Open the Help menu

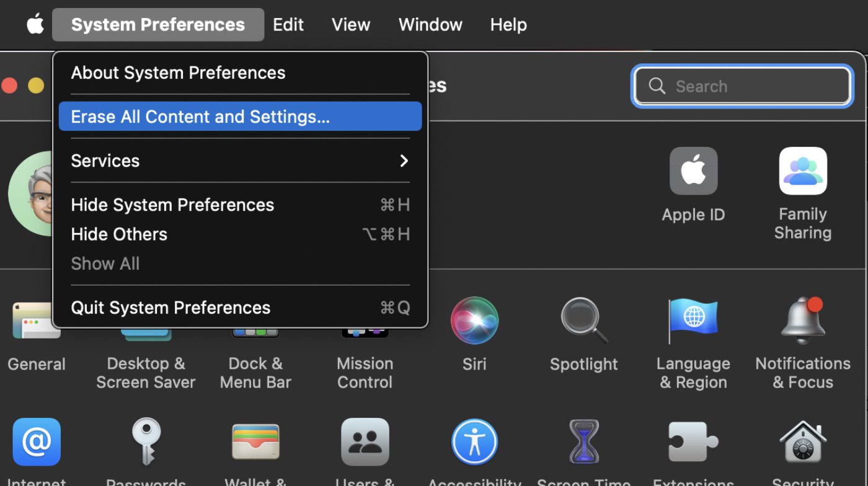pos(508,25)
